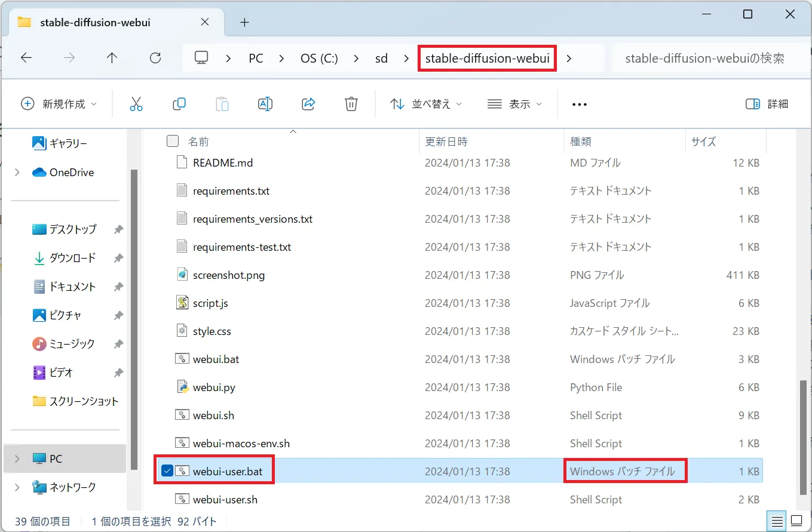Click the file list vertical scrollbar
Screen dimensions: 812x532
tap(803, 437)
